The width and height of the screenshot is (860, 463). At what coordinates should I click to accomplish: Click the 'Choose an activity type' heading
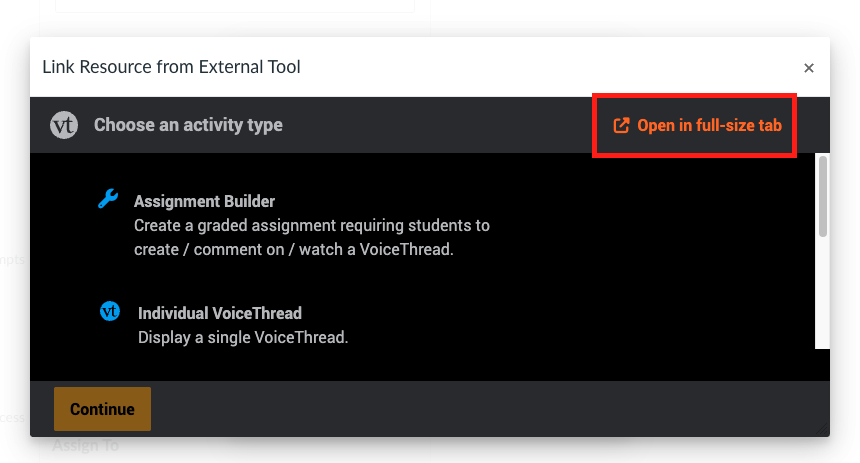coord(188,125)
